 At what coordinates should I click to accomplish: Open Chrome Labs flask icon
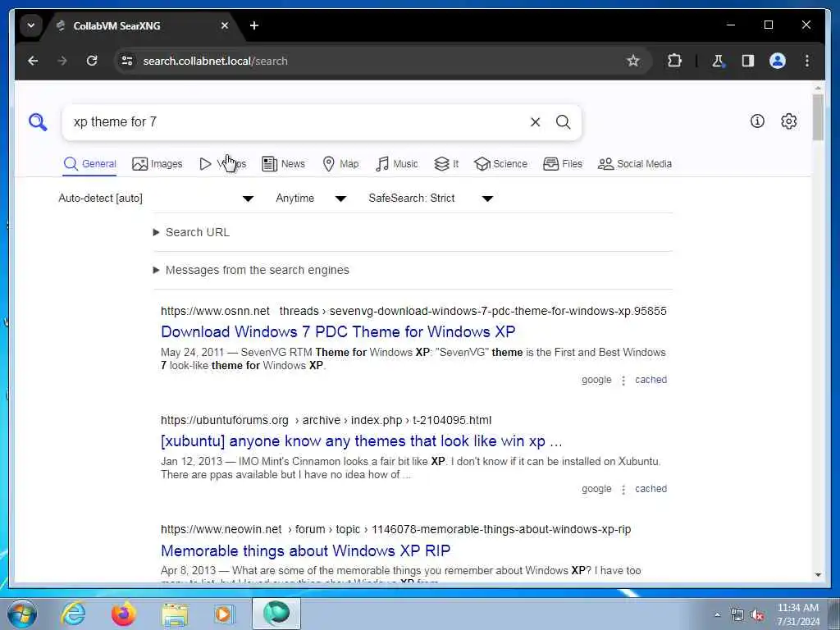tap(718, 61)
